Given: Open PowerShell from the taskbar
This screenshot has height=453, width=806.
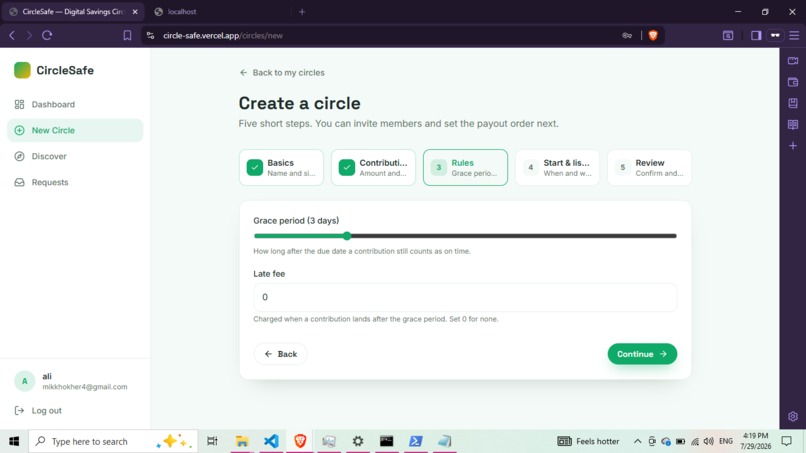Looking at the screenshot, I should pyautogui.click(x=416, y=441).
